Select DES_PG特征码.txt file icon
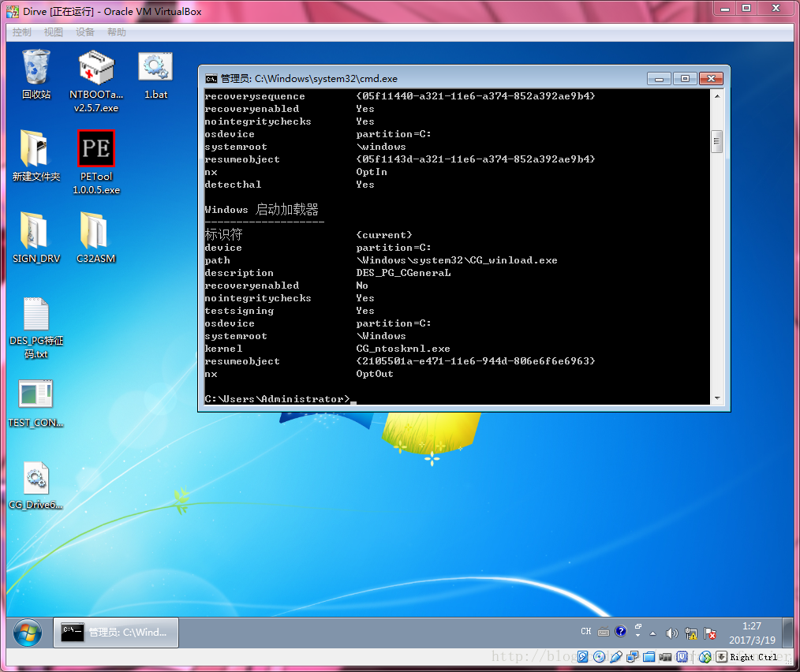Image resolution: width=800 pixels, height=672 pixels. 36,329
